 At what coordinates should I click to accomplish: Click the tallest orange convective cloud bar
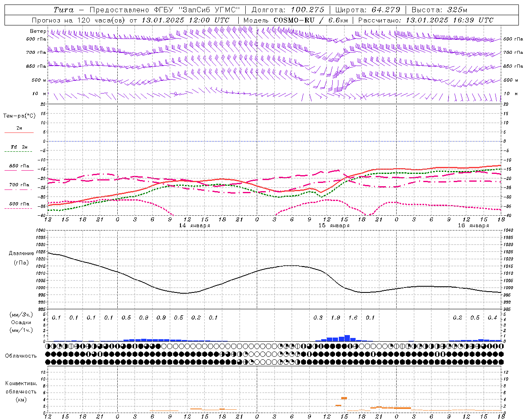pos(344,398)
